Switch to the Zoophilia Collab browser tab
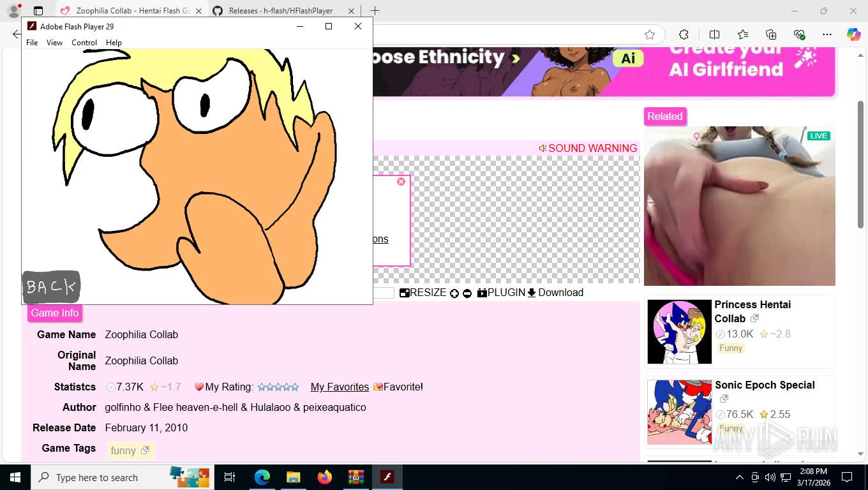Screen dimensions: 868x490 click(x=132, y=11)
